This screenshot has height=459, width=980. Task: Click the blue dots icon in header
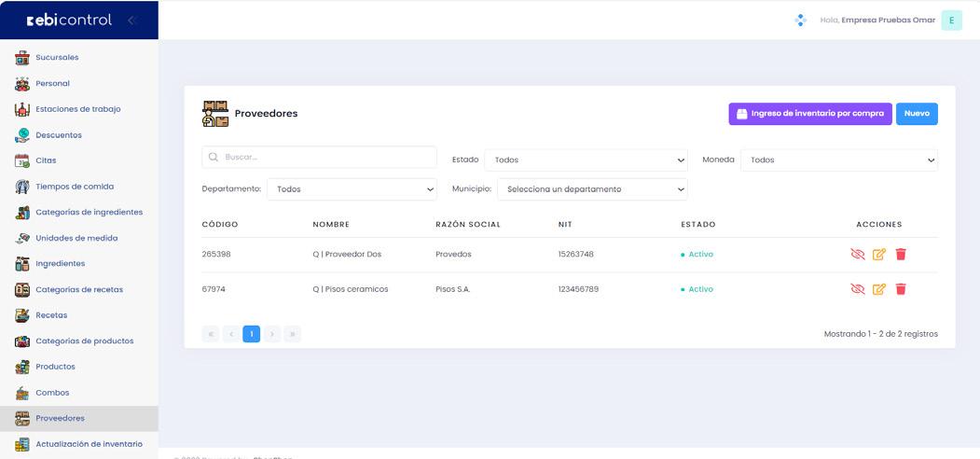pos(801,20)
